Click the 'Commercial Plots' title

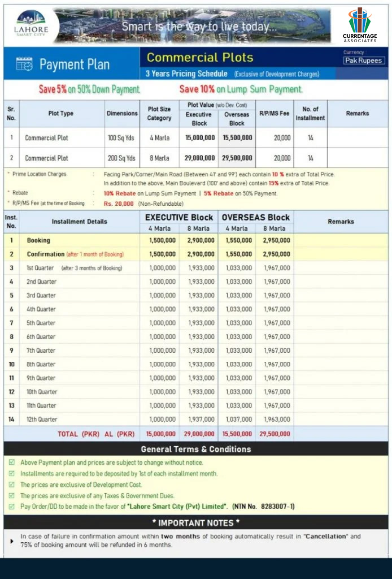pos(200,57)
